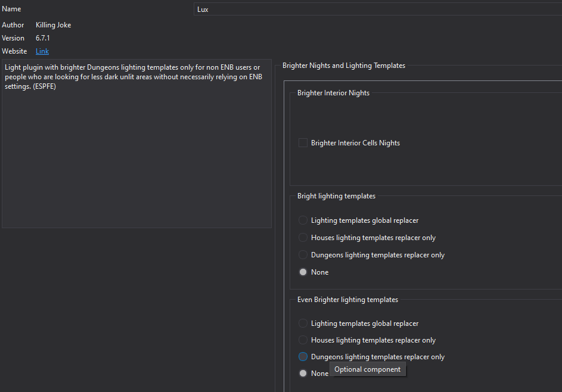This screenshot has width=562, height=392.
Task: Open the Website Link hyperlink
Action: point(42,51)
